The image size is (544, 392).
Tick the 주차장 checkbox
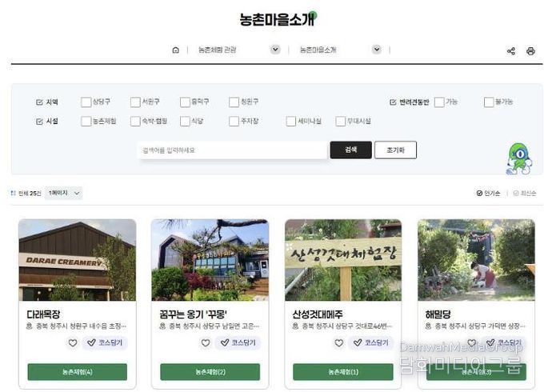point(234,122)
